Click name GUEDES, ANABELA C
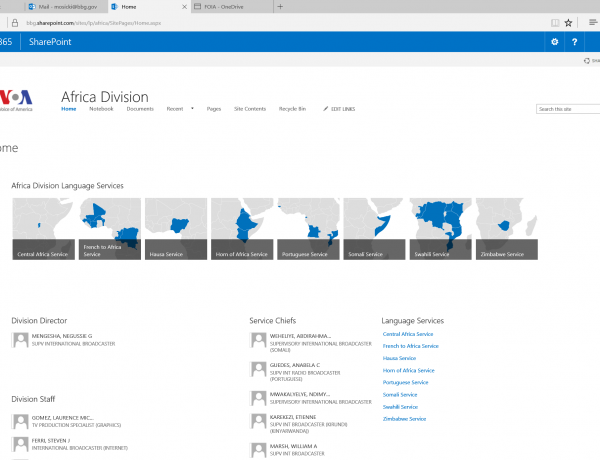The width and height of the screenshot is (600, 460). [295, 365]
